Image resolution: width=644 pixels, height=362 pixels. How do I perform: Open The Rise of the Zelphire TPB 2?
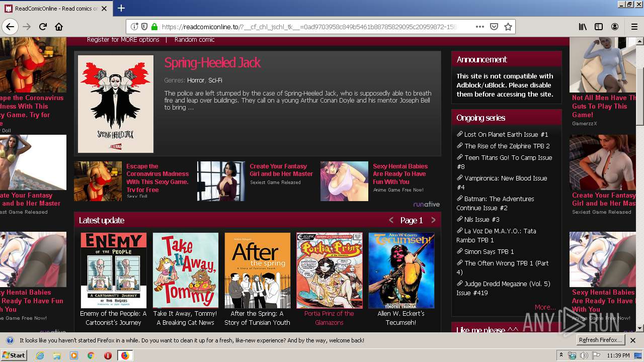pyautogui.click(x=507, y=146)
